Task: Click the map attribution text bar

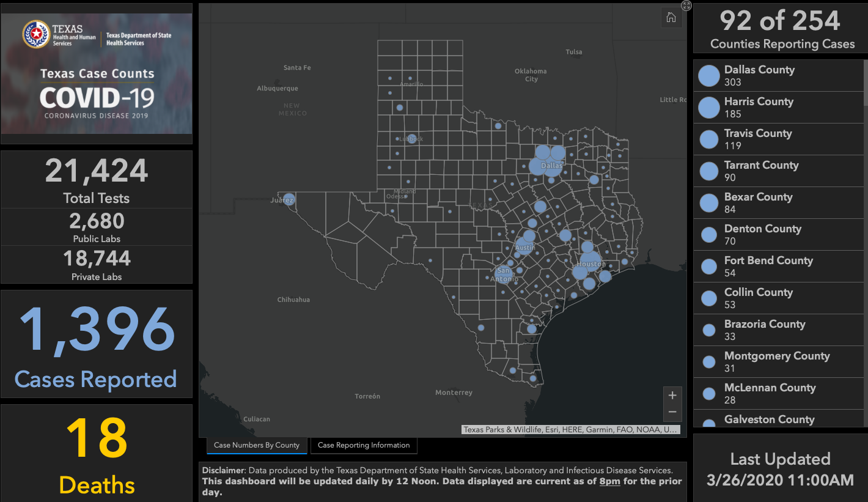Action: [x=570, y=430]
